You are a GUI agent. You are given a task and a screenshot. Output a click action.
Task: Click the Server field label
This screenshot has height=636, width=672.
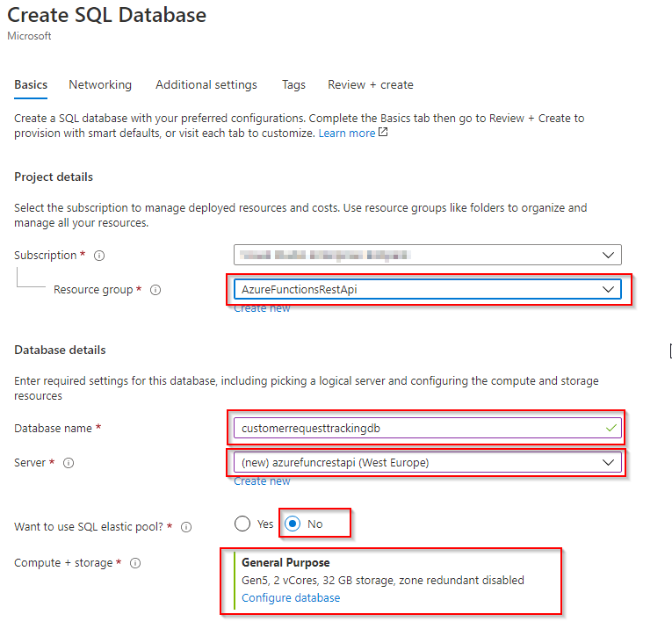(x=30, y=463)
